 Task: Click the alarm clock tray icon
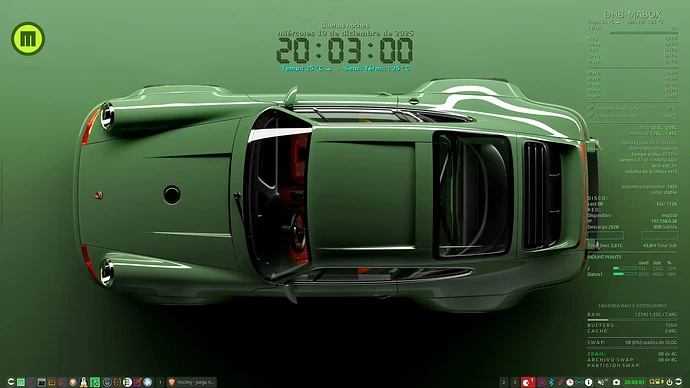click(x=569, y=382)
